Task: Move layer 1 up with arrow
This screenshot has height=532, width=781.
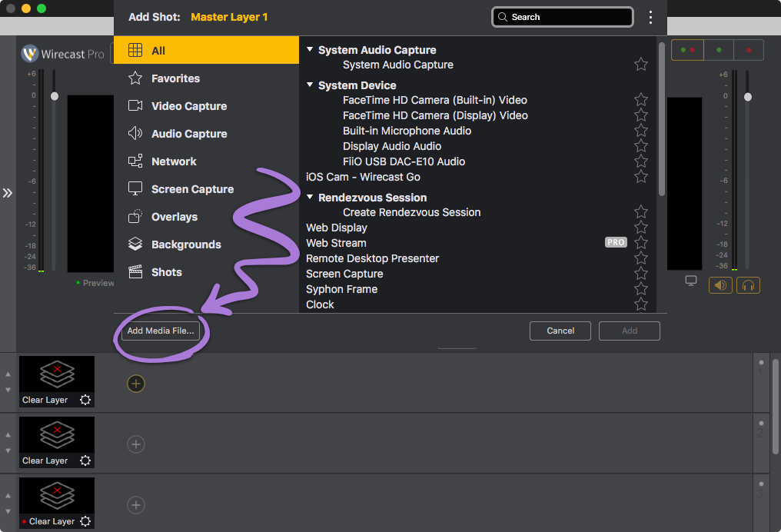Action: 8,374
